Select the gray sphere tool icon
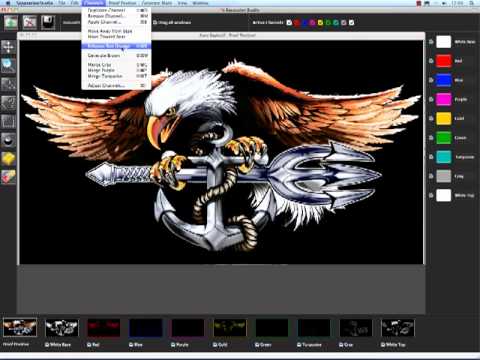 [x=8, y=140]
